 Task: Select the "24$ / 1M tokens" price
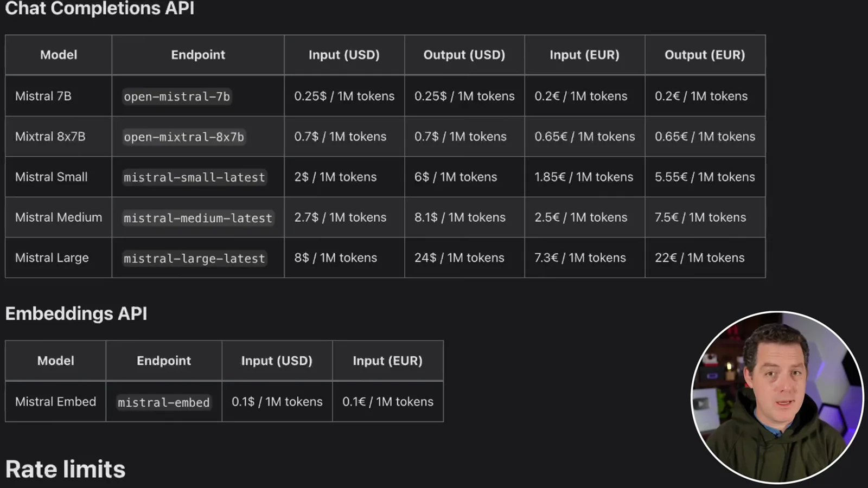[459, 258]
